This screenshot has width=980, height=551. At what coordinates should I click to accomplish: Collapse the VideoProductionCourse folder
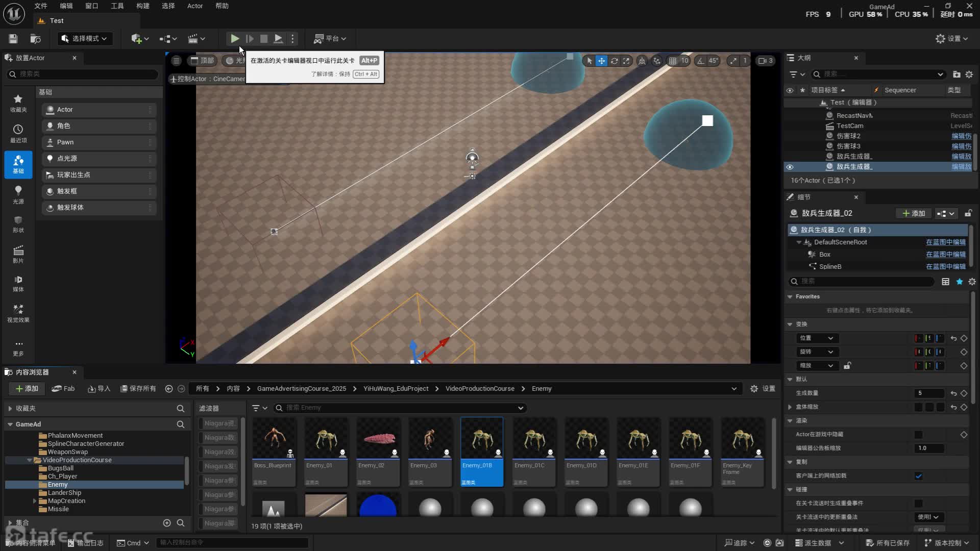point(30,460)
